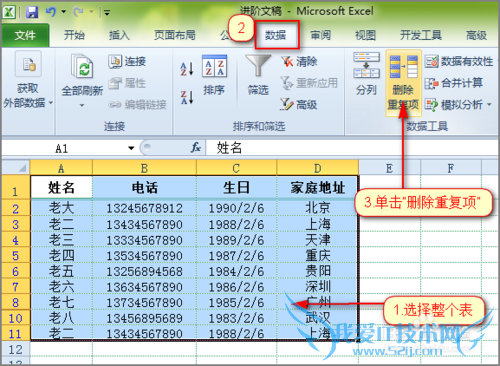Click the 生日 header cell
This screenshot has width=500, height=366.
tap(237, 187)
